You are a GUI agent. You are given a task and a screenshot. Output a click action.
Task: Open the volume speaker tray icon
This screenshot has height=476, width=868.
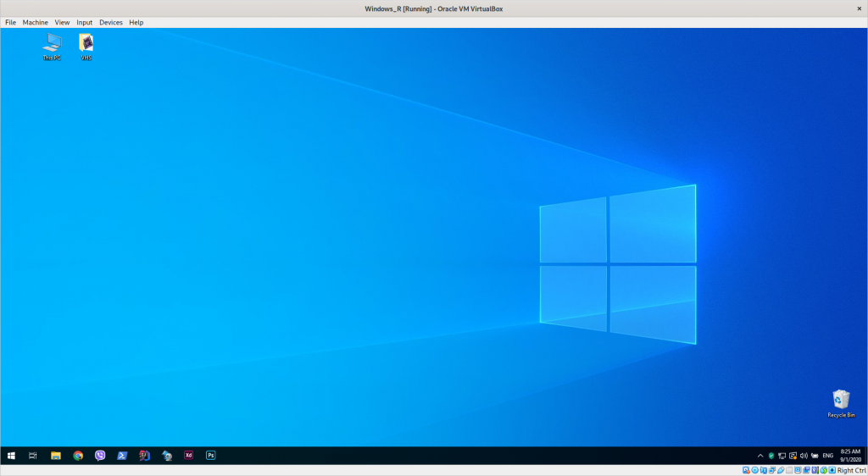pyautogui.click(x=804, y=456)
